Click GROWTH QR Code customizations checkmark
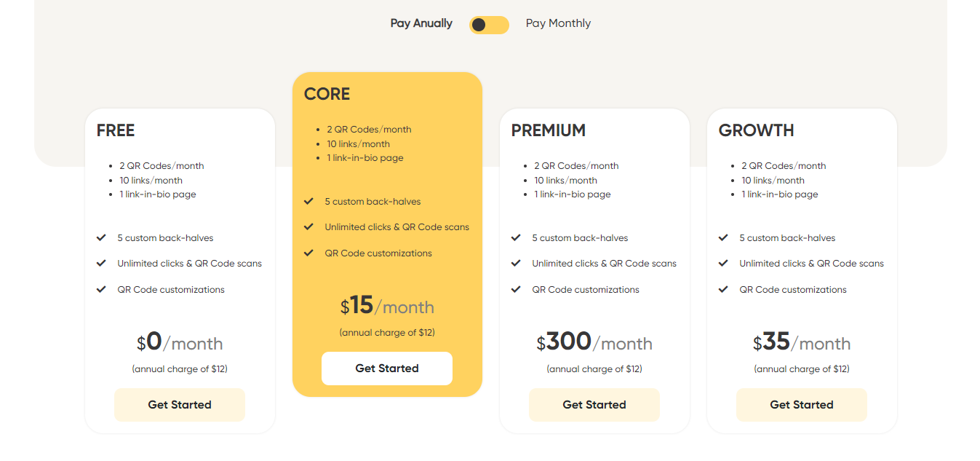 pos(723,290)
